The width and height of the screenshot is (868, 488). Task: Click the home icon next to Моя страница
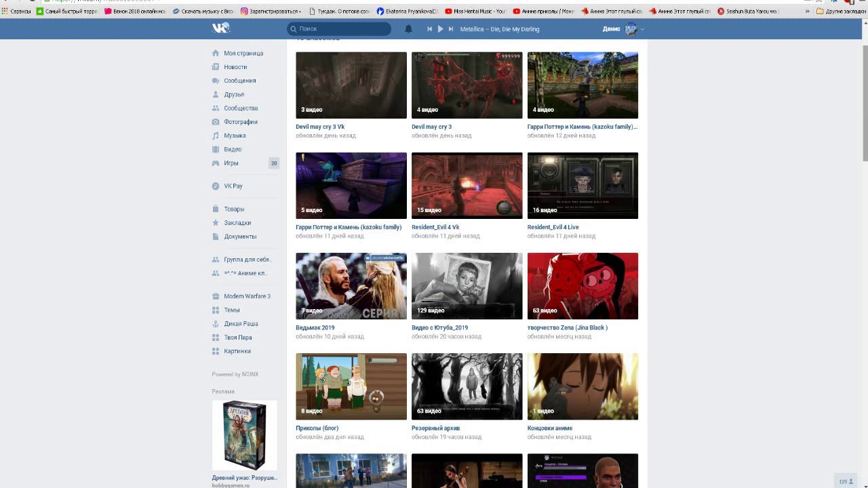coord(216,53)
